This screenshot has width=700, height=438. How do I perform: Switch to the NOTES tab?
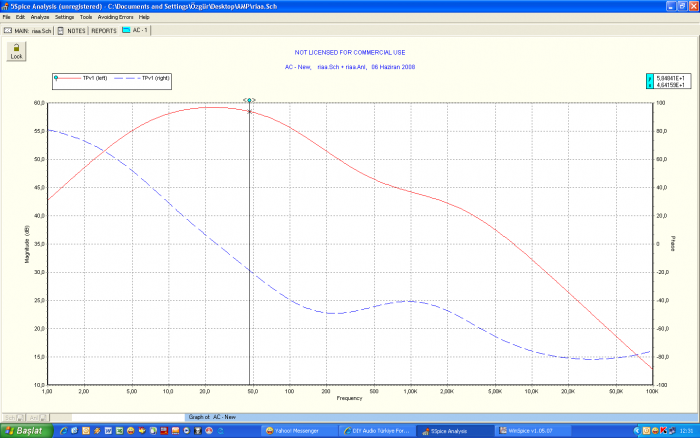click(x=72, y=30)
